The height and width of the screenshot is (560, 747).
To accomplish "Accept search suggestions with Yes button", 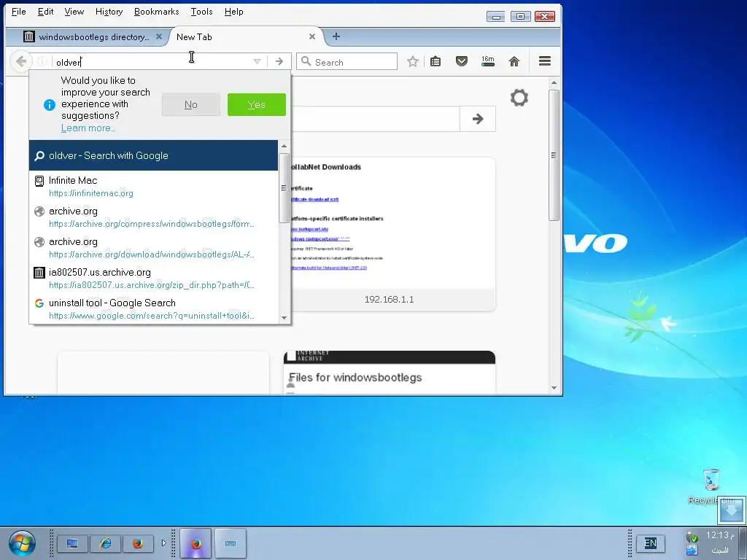I will pos(257,104).
